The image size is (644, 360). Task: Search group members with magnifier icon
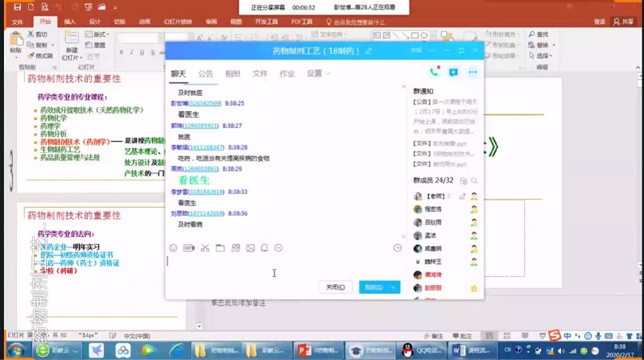point(473,180)
